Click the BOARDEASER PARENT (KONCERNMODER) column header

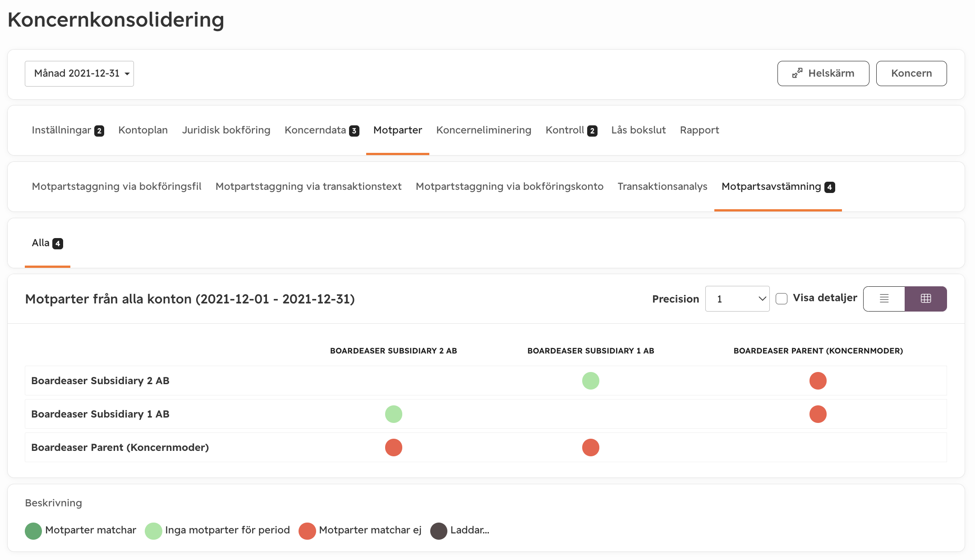(818, 351)
